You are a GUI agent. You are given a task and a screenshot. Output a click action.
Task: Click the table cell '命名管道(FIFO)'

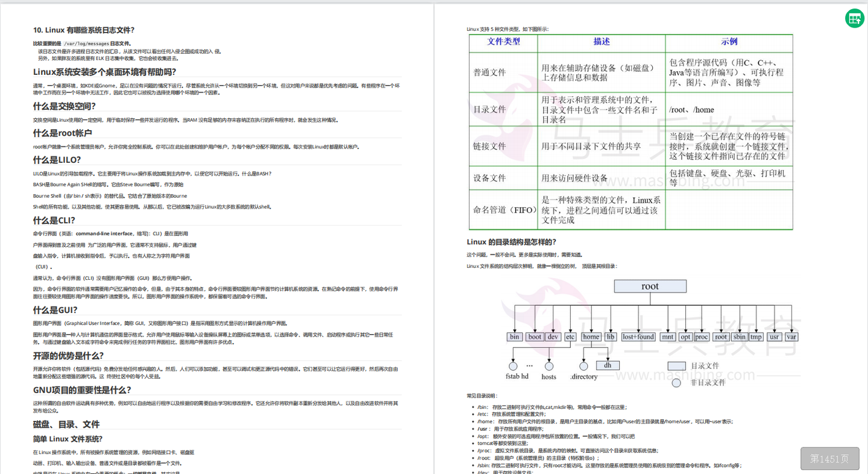point(504,210)
